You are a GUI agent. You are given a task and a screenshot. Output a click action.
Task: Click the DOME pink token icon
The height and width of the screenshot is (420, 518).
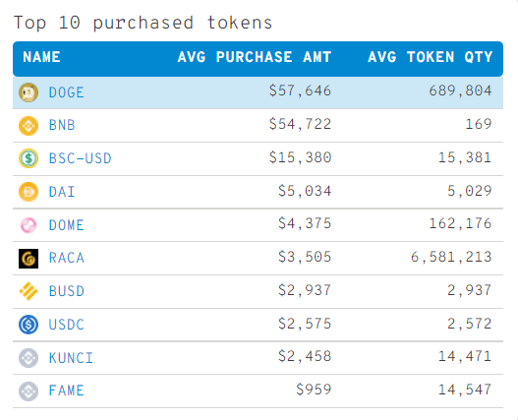(29, 225)
